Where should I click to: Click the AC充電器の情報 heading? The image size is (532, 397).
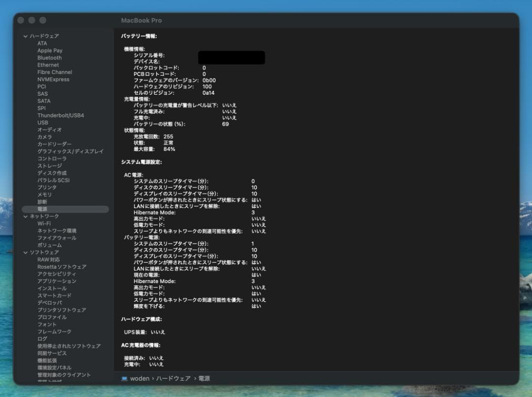pos(140,345)
